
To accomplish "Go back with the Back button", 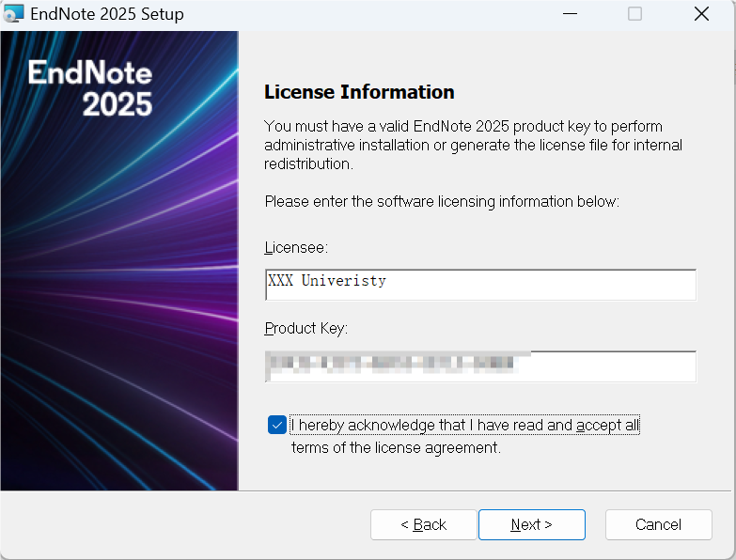I will tap(424, 524).
